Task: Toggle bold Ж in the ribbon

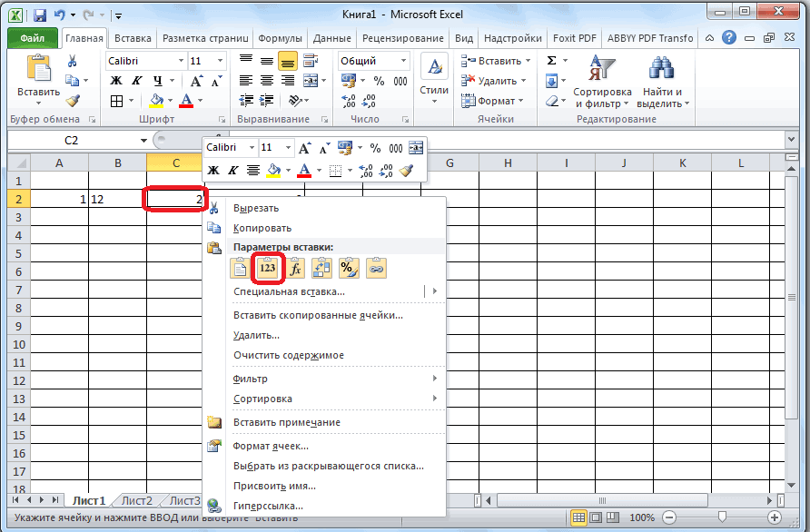Action: coord(116,81)
